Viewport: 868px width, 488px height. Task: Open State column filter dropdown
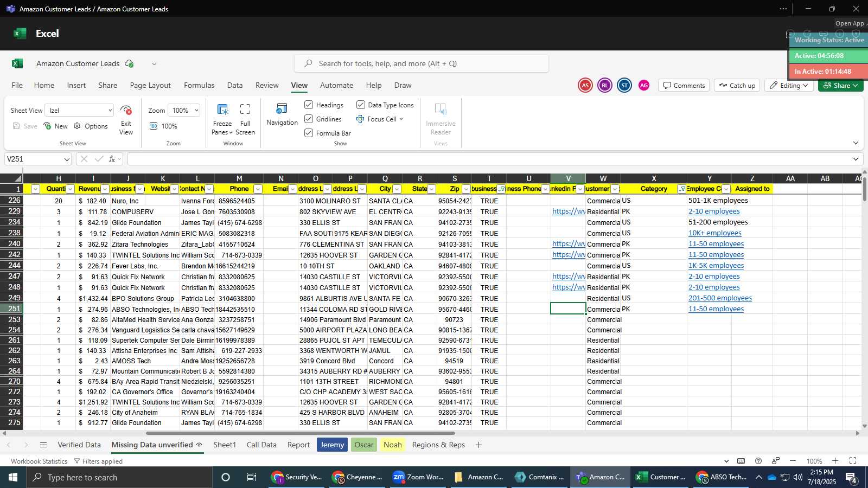(432, 189)
